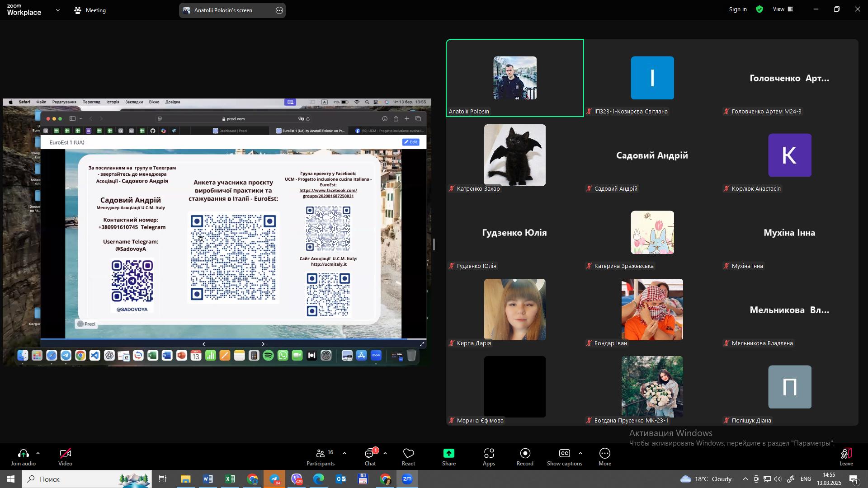Show hidden tray icons caret
The height and width of the screenshot is (488, 868).
point(745,479)
